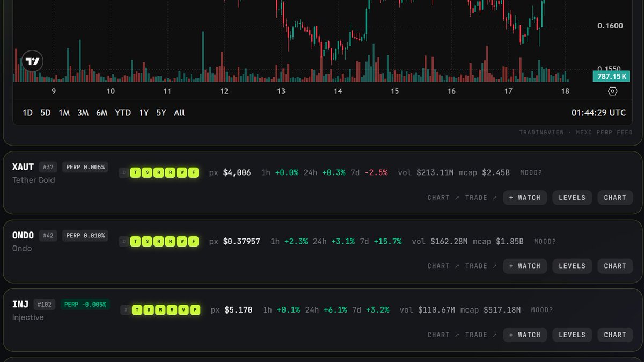Click the +15.7% seven-day change for ONDO
This screenshot has width=644, height=362.
pos(387,241)
